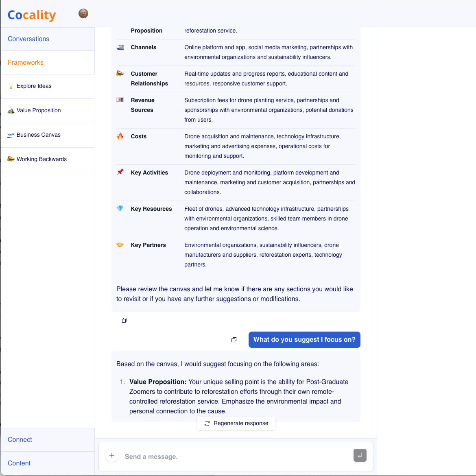Viewport: 476px width, 476px height.
Task: Choose the Value Proposition framework
Action: coord(39,111)
